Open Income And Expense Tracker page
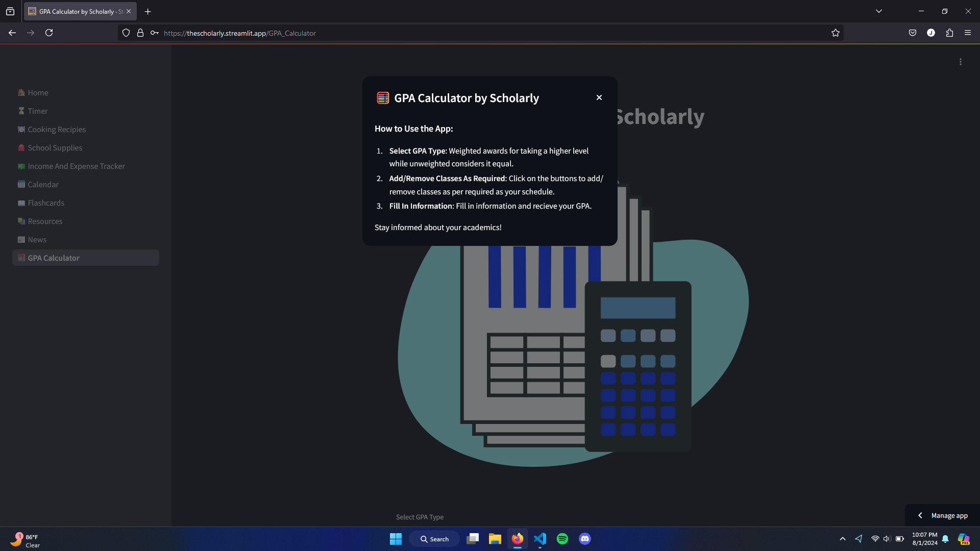Screen dimensions: 980x551 coord(76,166)
